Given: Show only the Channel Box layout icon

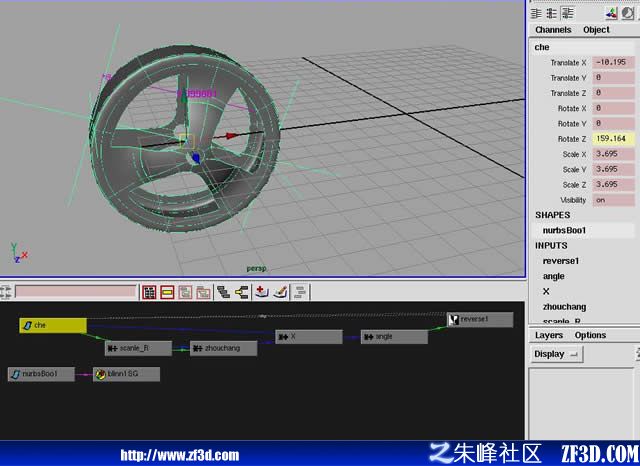Looking at the screenshot, I should (x=536, y=13).
